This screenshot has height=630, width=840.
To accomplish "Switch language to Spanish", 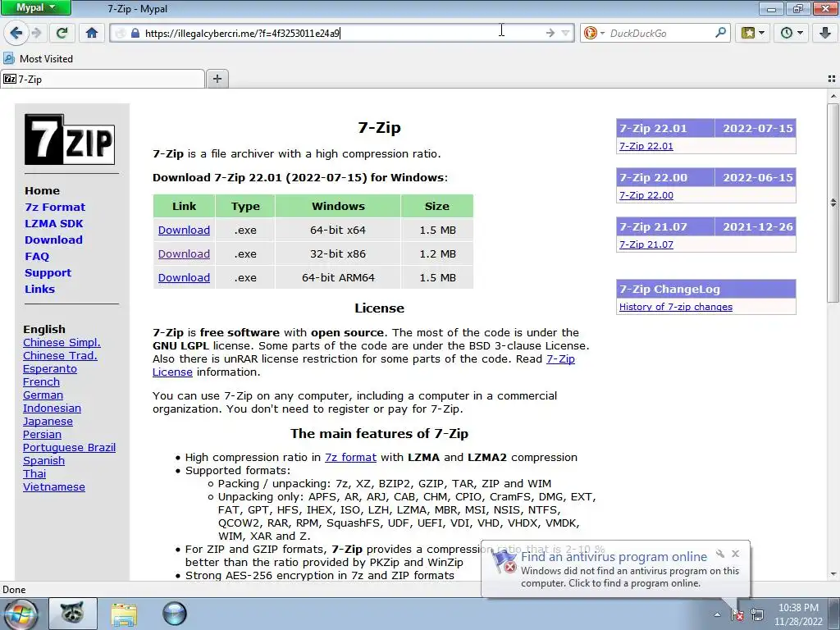I will click(44, 461).
